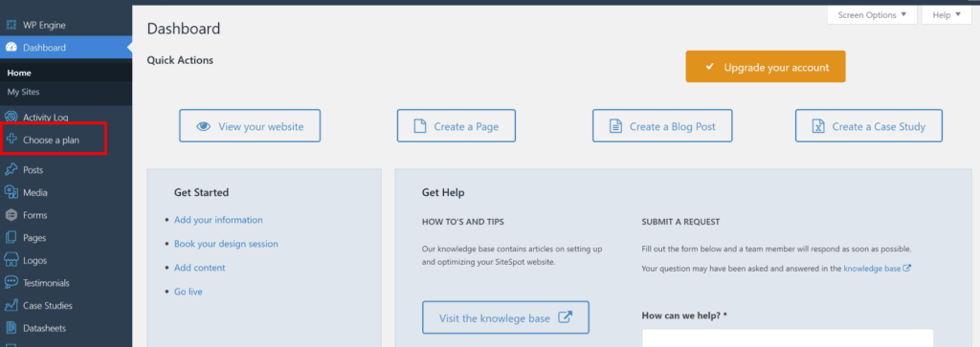Click the Media icon in sidebar
Screen dimensions: 980x347
(x=11, y=192)
